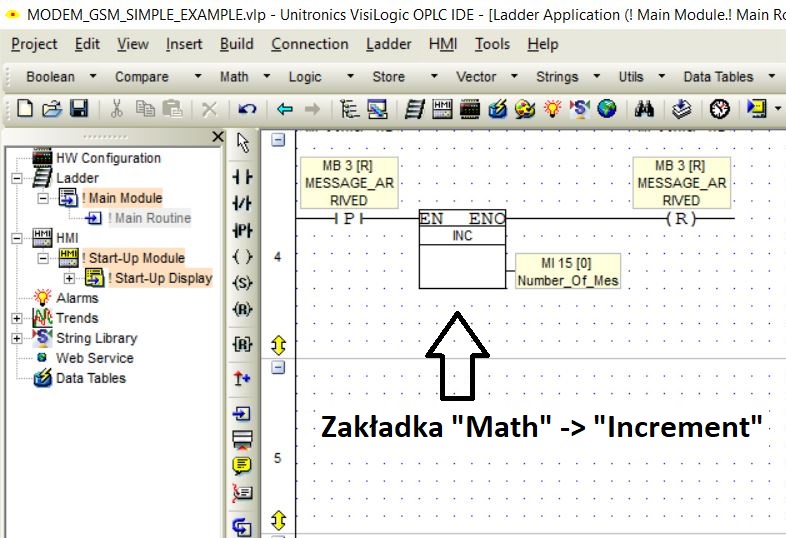Open the HMI editor toolbar icon

442,109
